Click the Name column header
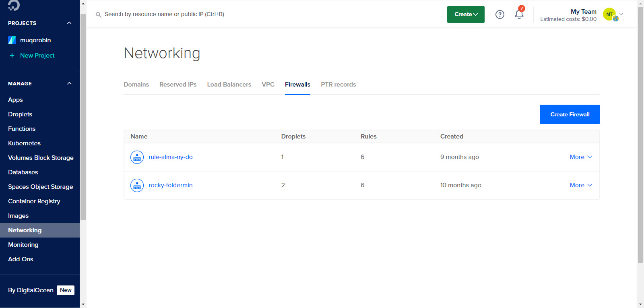Image resolution: width=644 pixels, height=308 pixels. point(139,136)
